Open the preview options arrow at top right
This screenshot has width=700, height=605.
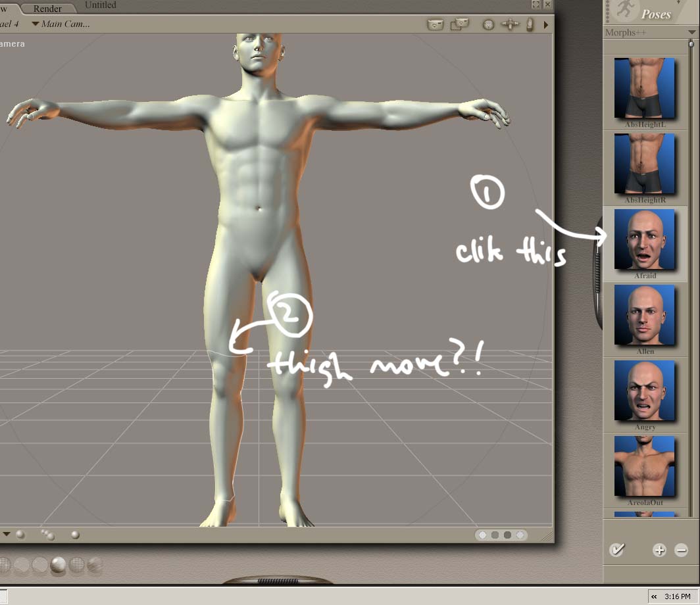pyautogui.click(x=545, y=25)
